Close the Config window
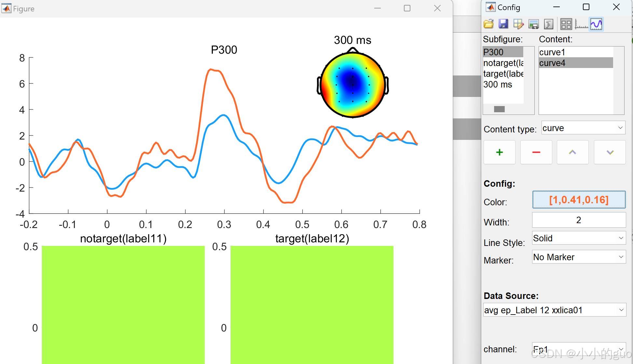 pos(616,7)
